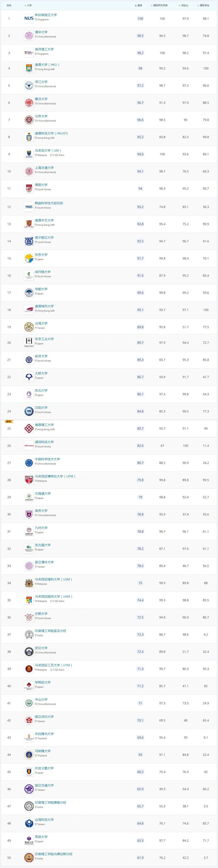Sort by 师生比 column header
Image resolution: width=218 pixels, height=868 pixels.
184,5
